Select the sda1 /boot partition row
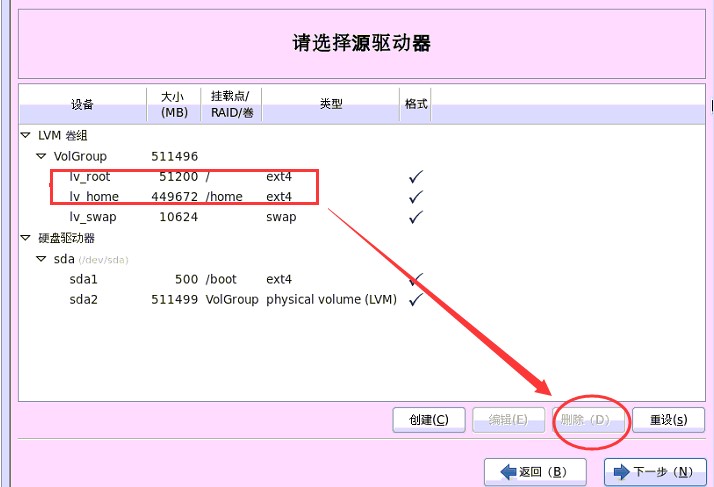714x487 pixels. [x=85, y=279]
